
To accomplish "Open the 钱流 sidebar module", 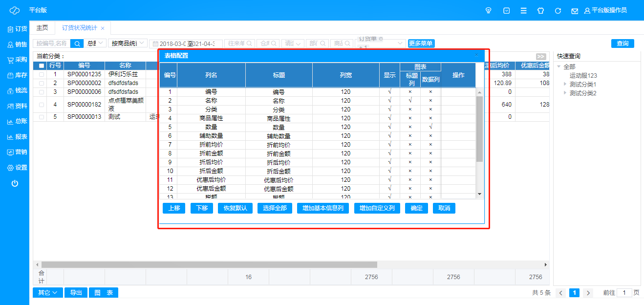I will 17,90.
